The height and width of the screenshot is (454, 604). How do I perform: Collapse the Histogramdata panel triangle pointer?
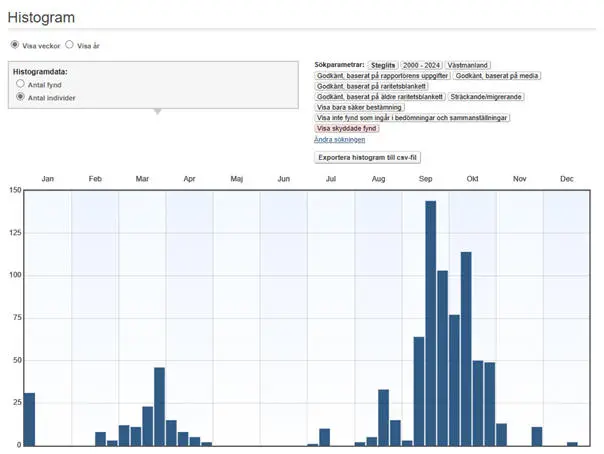pos(157,111)
